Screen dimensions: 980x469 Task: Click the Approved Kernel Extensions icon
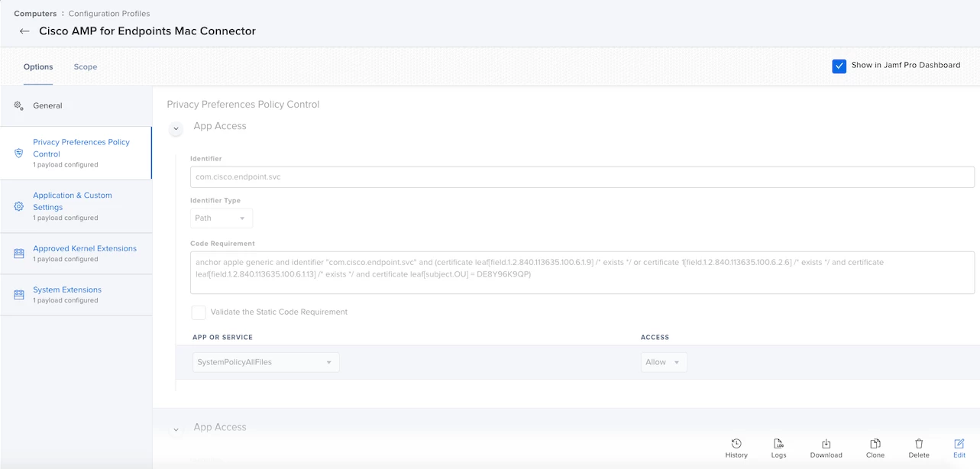(19, 253)
